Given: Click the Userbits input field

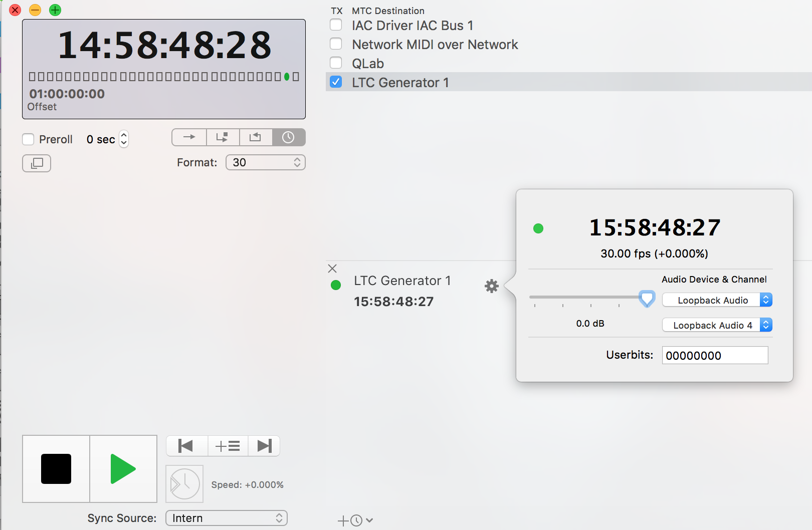Looking at the screenshot, I should [x=715, y=356].
